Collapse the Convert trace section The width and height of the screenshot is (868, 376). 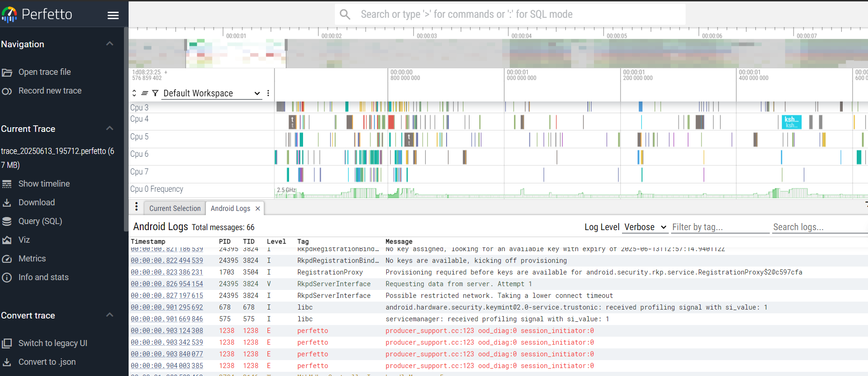pos(110,315)
